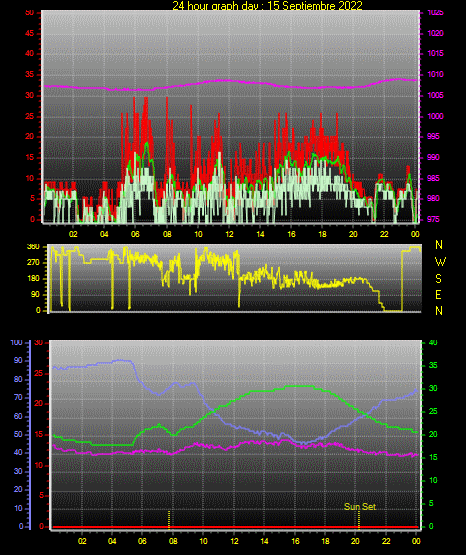Click the E compass label

tap(438, 294)
